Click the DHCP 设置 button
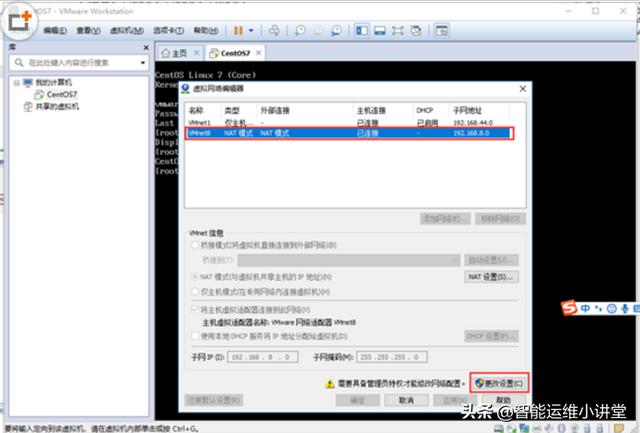Viewport: 640px width, 433px height. pos(491,336)
